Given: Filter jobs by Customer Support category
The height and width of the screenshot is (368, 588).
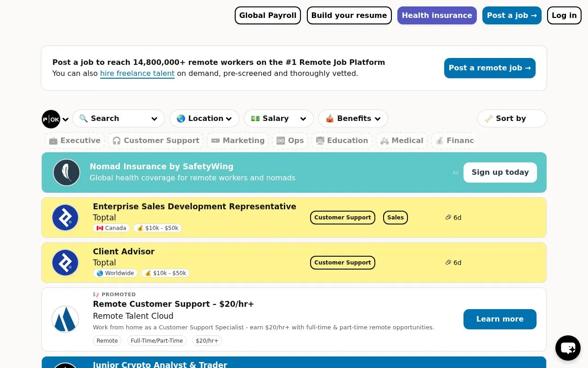Looking at the screenshot, I should pyautogui.click(x=156, y=141).
